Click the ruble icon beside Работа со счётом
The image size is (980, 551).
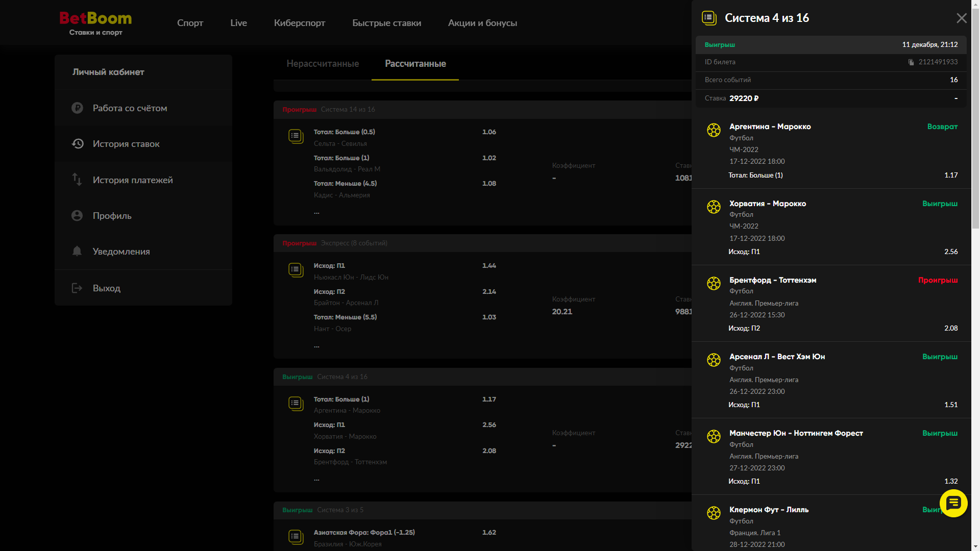pyautogui.click(x=77, y=108)
